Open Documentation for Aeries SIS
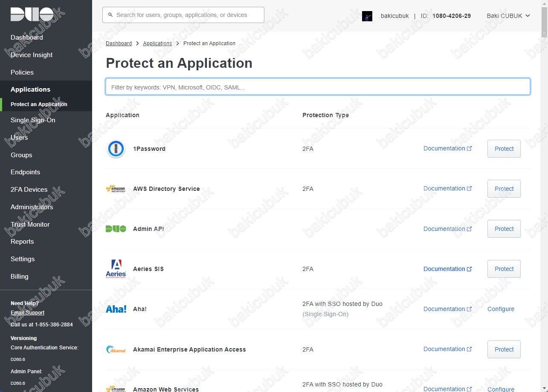The width and height of the screenshot is (548, 392). tap(447, 269)
